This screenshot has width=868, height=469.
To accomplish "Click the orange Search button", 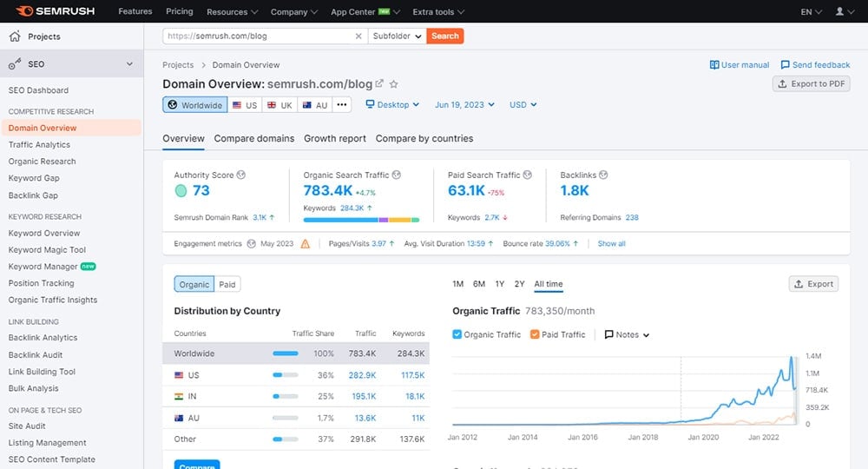I will [x=445, y=36].
